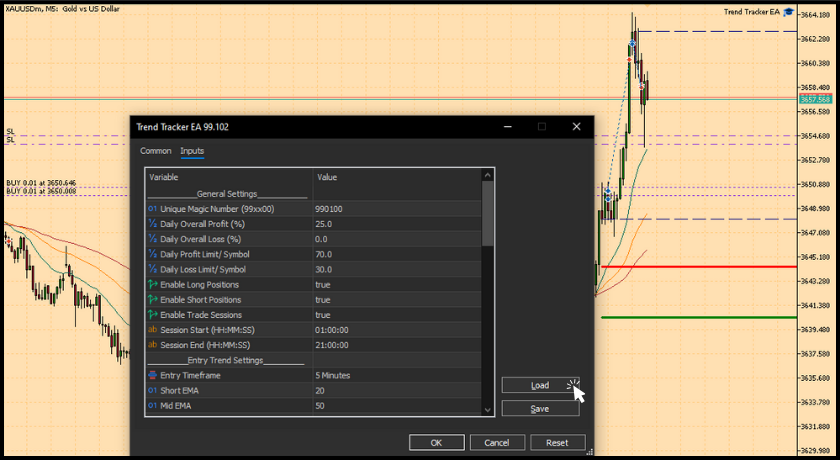Click the BUY 0.01 at 3650.646 chart label
Screen dimensions: 840x460
(41, 183)
